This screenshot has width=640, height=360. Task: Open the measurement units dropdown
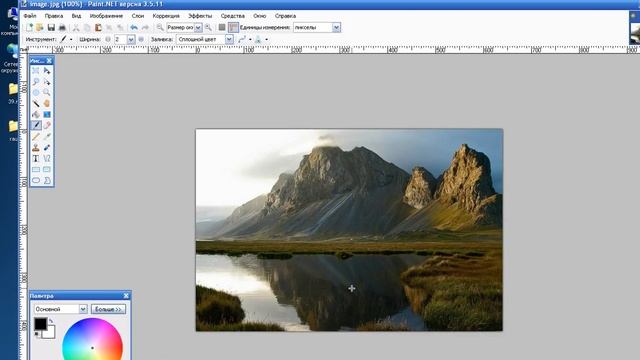tap(336, 27)
